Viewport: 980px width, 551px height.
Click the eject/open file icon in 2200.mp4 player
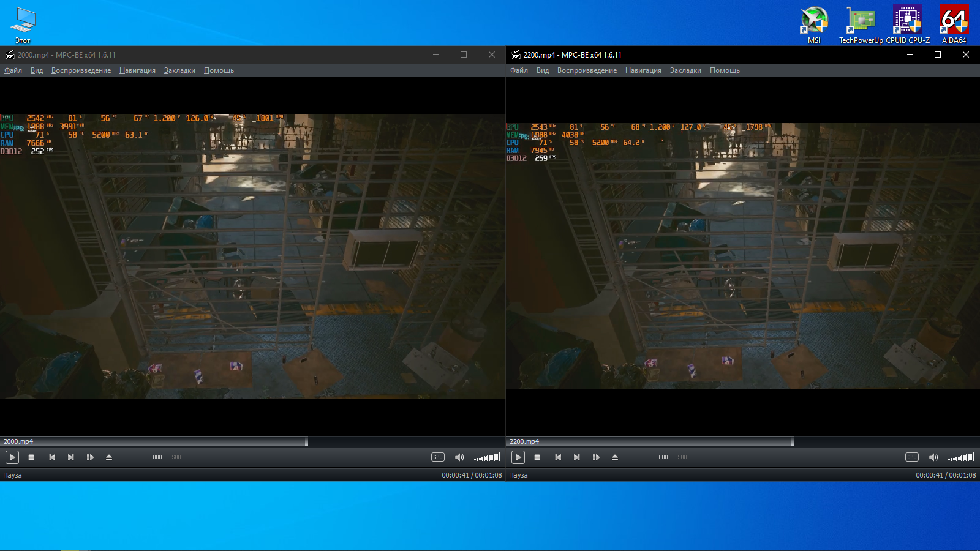615,457
